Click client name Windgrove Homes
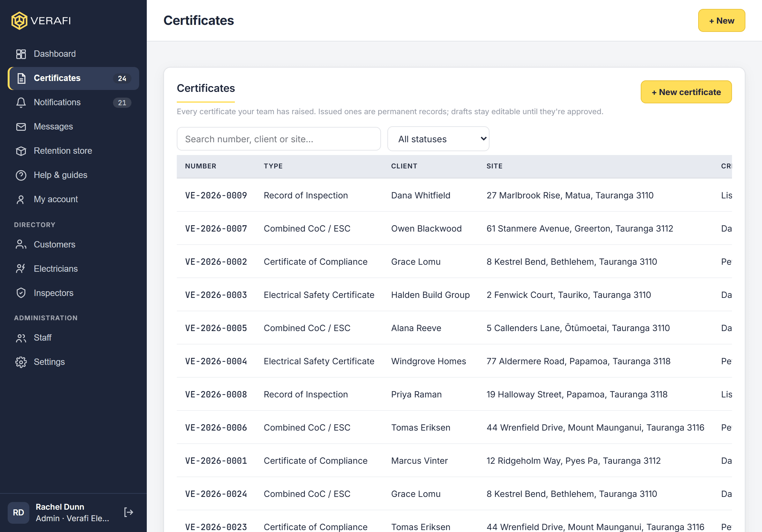Image resolution: width=762 pixels, height=532 pixels. tap(429, 361)
